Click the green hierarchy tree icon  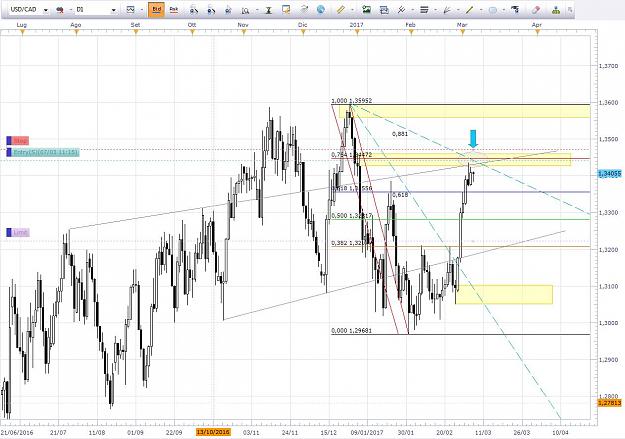pyautogui.click(x=556, y=10)
